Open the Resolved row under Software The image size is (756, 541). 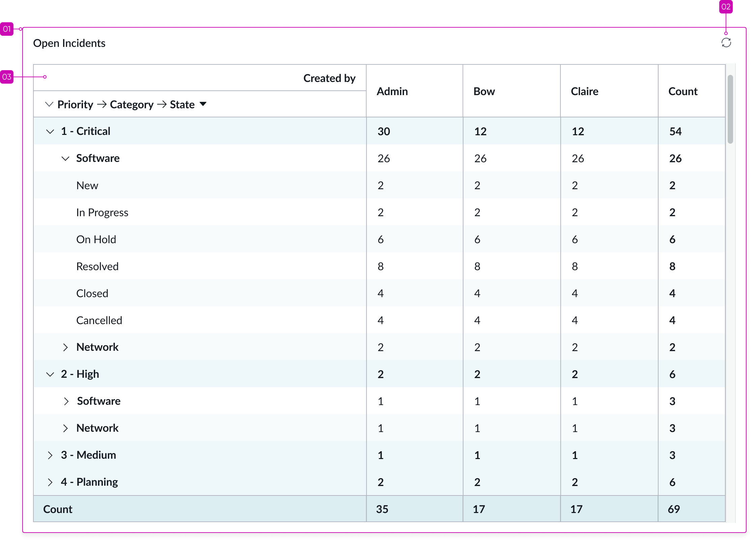[97, 266]
